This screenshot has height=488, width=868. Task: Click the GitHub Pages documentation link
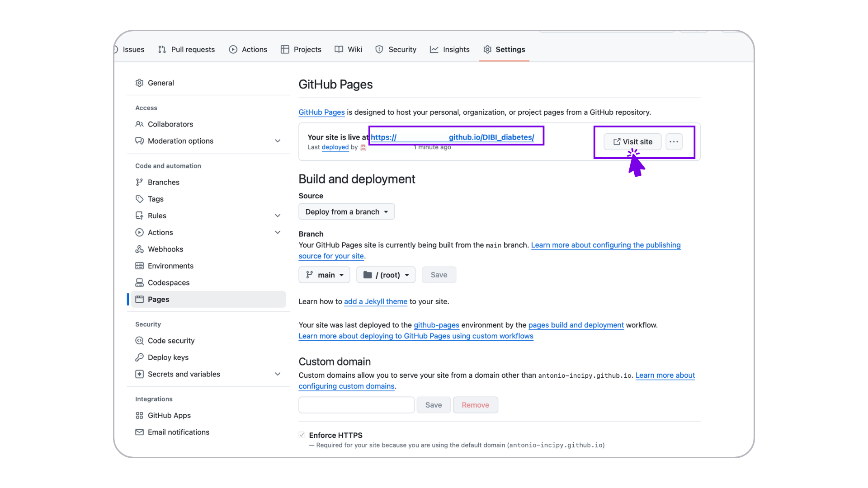pyautogui.click(x=321, y=112)
